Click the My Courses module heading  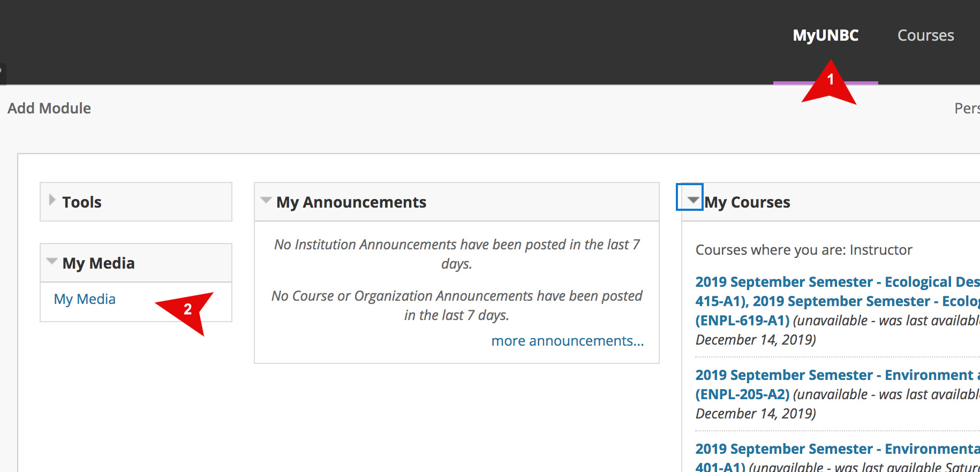[747, 202]
